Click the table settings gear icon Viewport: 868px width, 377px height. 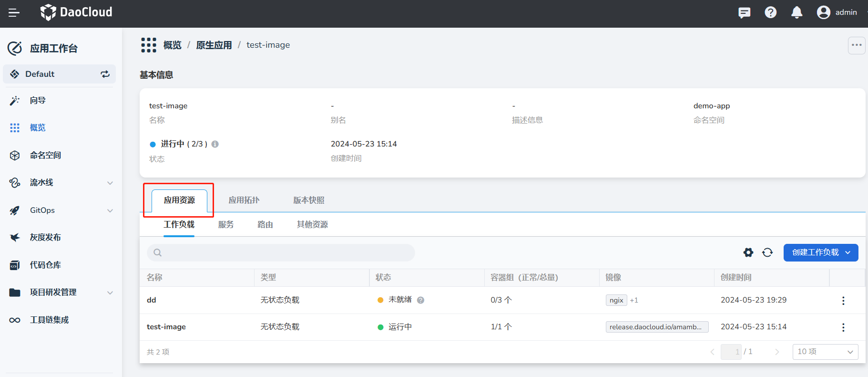point(748,252)
